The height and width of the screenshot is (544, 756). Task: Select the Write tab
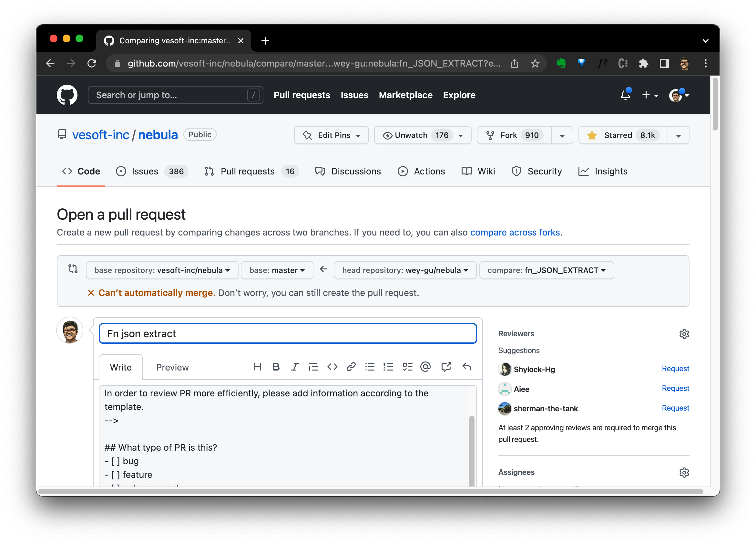[121, 367]
